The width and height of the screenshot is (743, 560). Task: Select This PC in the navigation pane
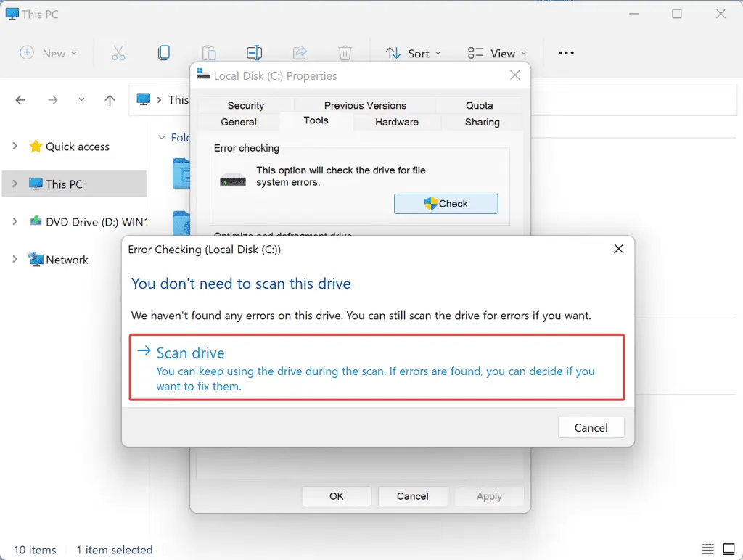pyautogui.click(x=75, y=184)
